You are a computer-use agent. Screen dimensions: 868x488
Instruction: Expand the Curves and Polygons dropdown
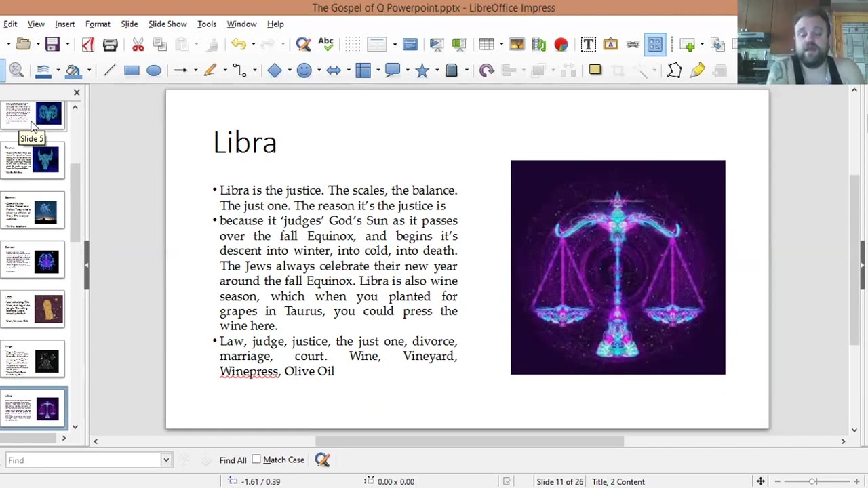[x=224, y=70]
